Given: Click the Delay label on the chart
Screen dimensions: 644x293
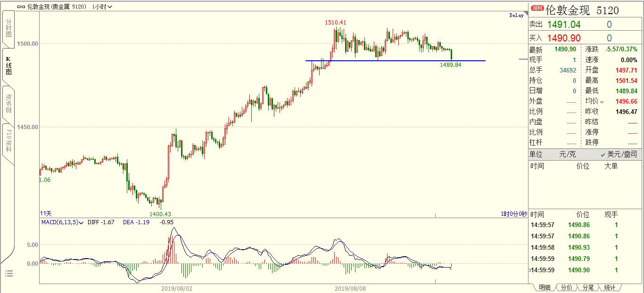Looking at the screenshot, I should coord(516,15).
